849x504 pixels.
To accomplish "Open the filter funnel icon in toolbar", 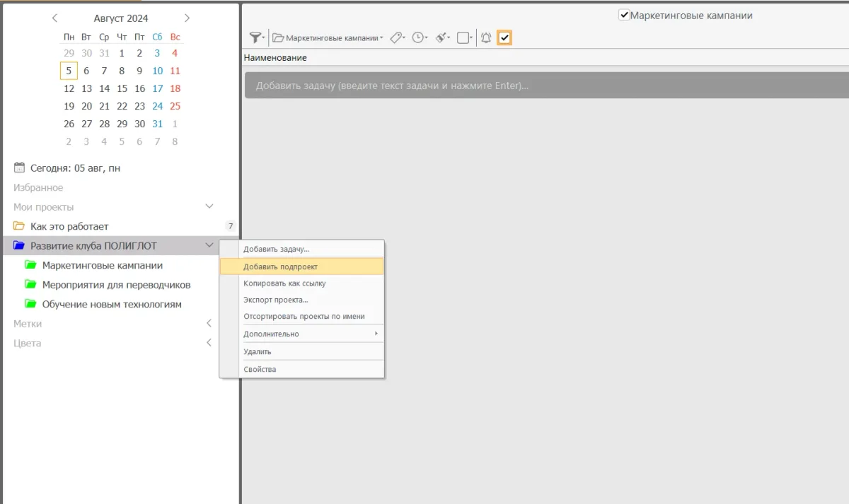I will (x=256, y=38).
